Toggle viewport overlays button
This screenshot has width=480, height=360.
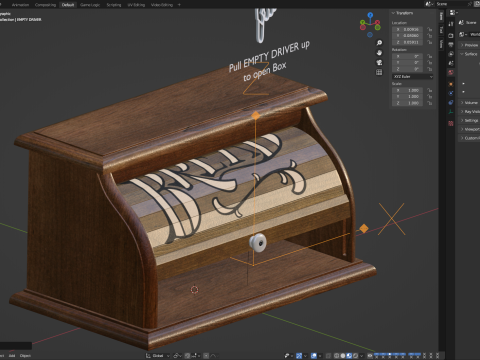(x=314, y=356)
